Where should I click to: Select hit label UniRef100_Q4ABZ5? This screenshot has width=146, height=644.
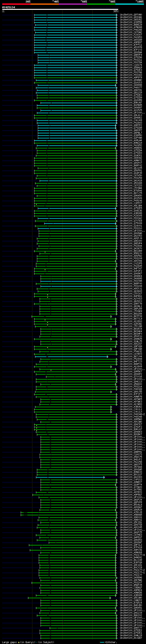tap(131, 339)
